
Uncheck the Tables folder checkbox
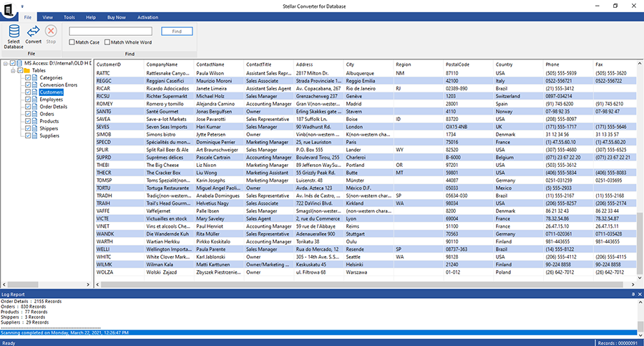click(x=20, y=70)
